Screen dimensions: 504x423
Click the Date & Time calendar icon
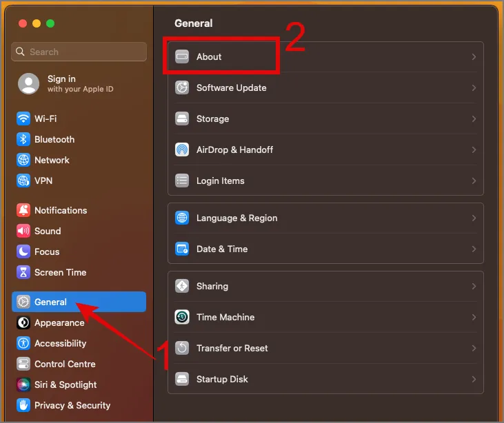tap(182, 249)
